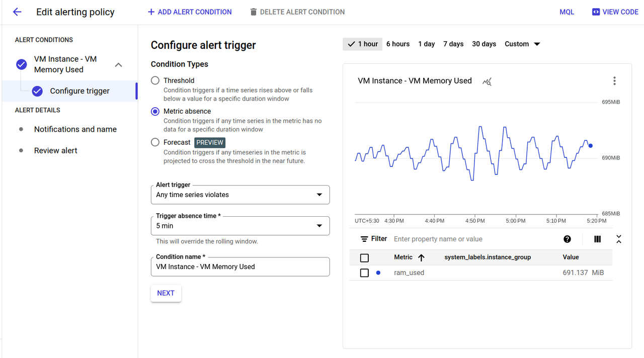Click the Condition name text field
Image resolution: width=644 pixels, height=358 pixels.
(x=240, y=267)
